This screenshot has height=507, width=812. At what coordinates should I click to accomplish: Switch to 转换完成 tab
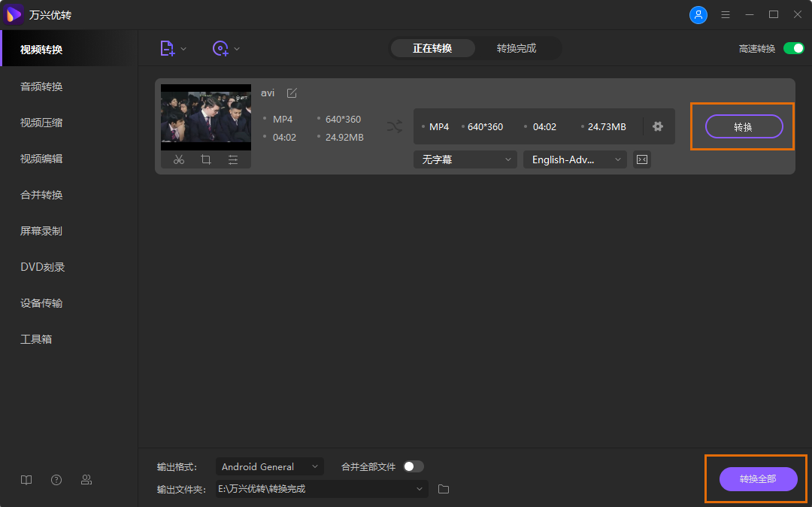[x=517, y=48]
